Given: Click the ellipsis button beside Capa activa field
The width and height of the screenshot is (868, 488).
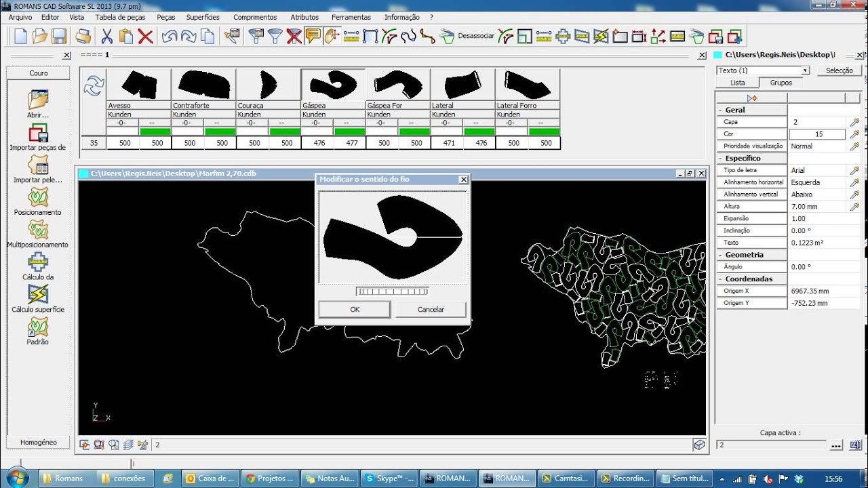Looking at the screenshot, I should [836, 445].
